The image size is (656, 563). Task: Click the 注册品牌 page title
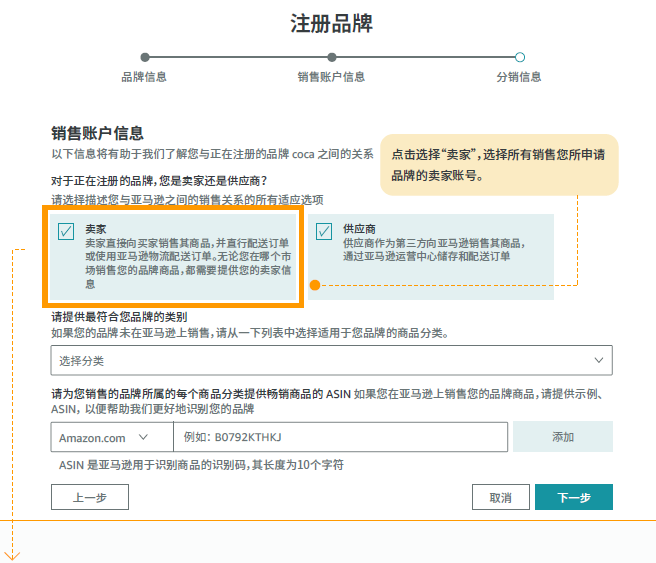pyautogui.click(x=331, y=23)
